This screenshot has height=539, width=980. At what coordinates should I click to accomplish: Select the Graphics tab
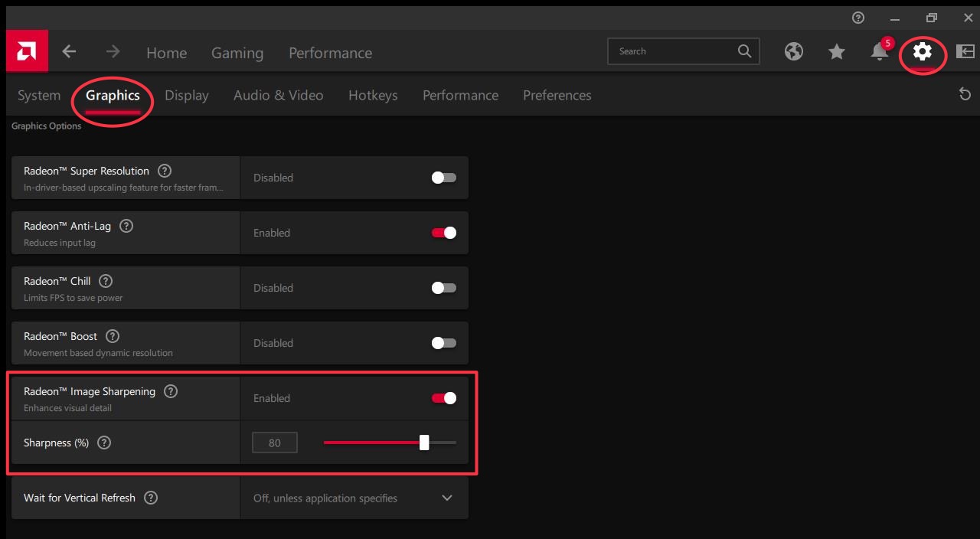[x=113, y=95]
